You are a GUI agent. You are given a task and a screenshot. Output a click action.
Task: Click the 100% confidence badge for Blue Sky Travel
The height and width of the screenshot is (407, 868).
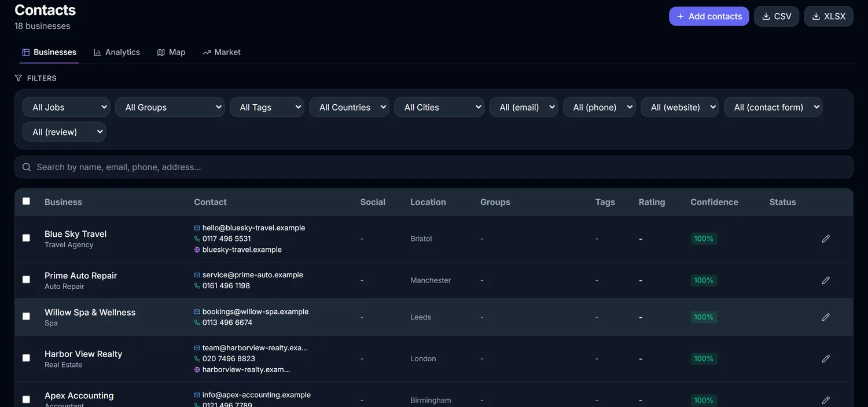[704, 239]
